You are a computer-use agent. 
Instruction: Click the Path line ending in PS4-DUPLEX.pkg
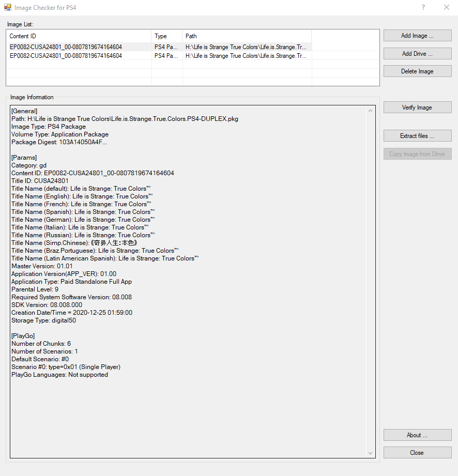tap(125, 119)
